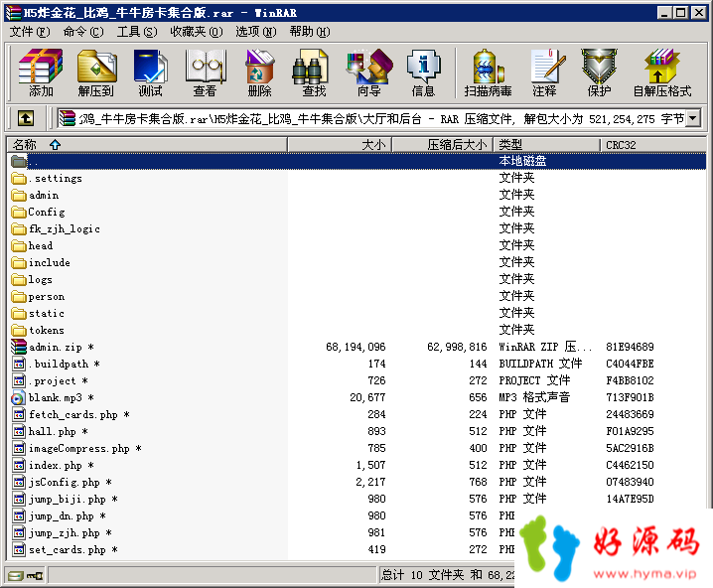Click the Delete (删除) toolbar icon
Screen dimensions: 713x588
point(259,73)
